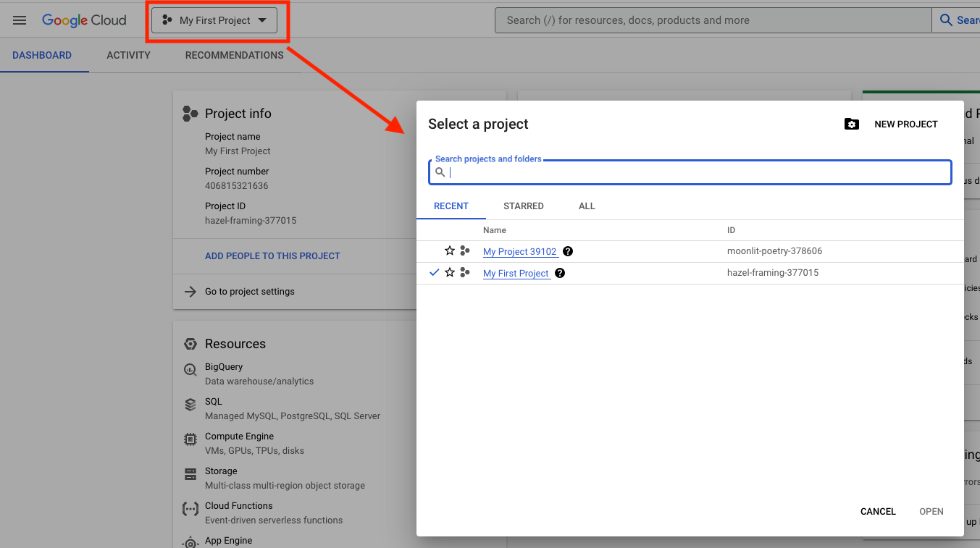
Task: Switch to the ACTIVITY tab
Action: [128, 55]
